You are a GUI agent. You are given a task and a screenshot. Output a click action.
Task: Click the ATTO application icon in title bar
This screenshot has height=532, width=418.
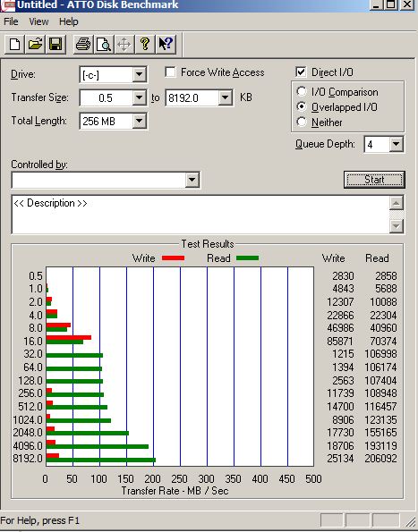(7, 5)
